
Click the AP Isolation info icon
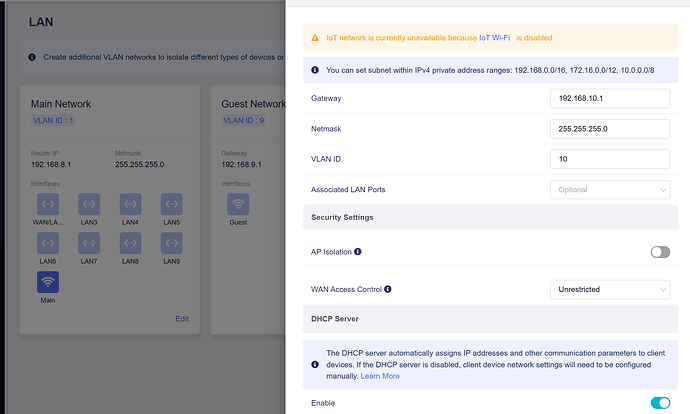pos(358,252)
